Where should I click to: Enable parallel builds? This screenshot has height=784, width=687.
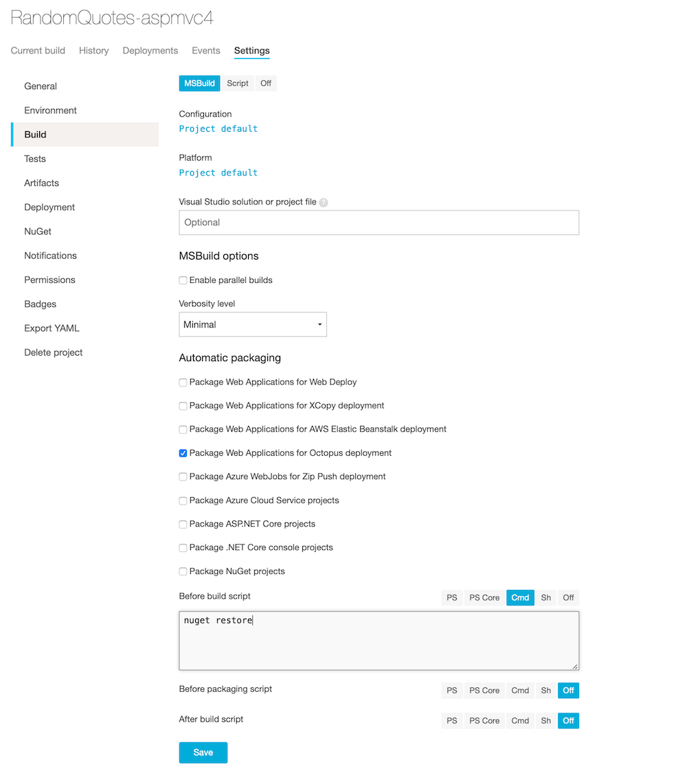click(x=183, y=280)
